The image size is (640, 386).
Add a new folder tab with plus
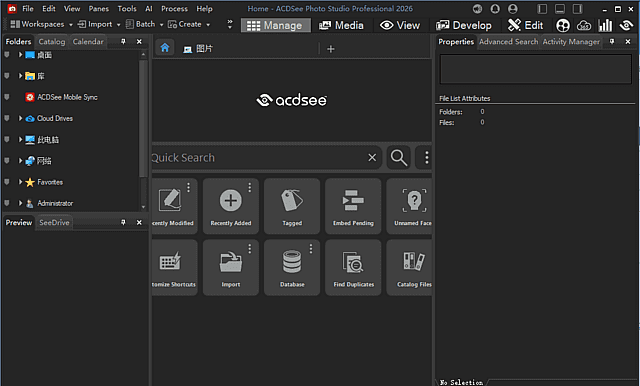tap(331, 49)
